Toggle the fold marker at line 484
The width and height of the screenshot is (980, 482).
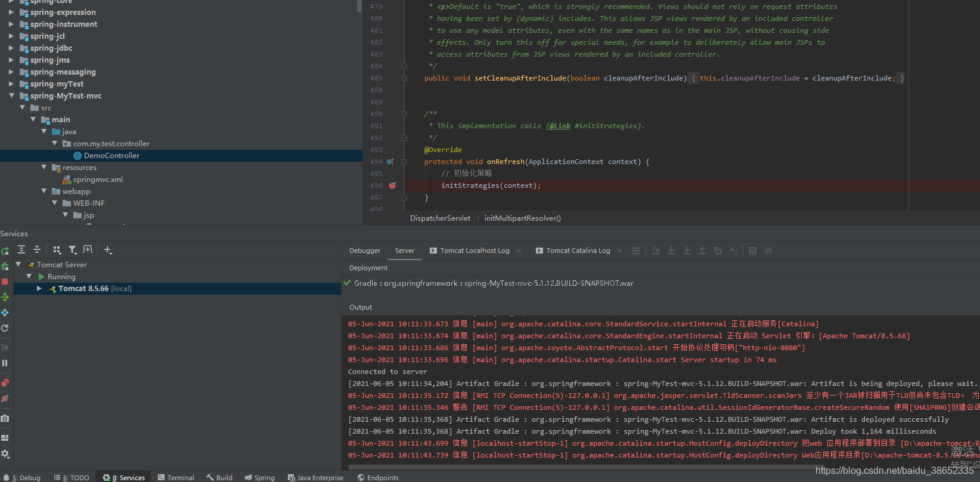404,66
